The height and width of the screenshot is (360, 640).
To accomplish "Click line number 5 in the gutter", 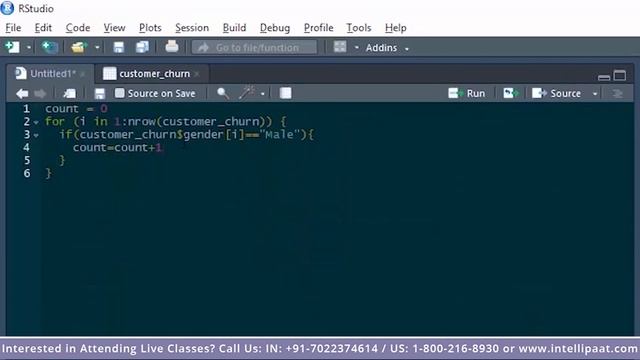I will pyautogui.click(x=27, y=160).
